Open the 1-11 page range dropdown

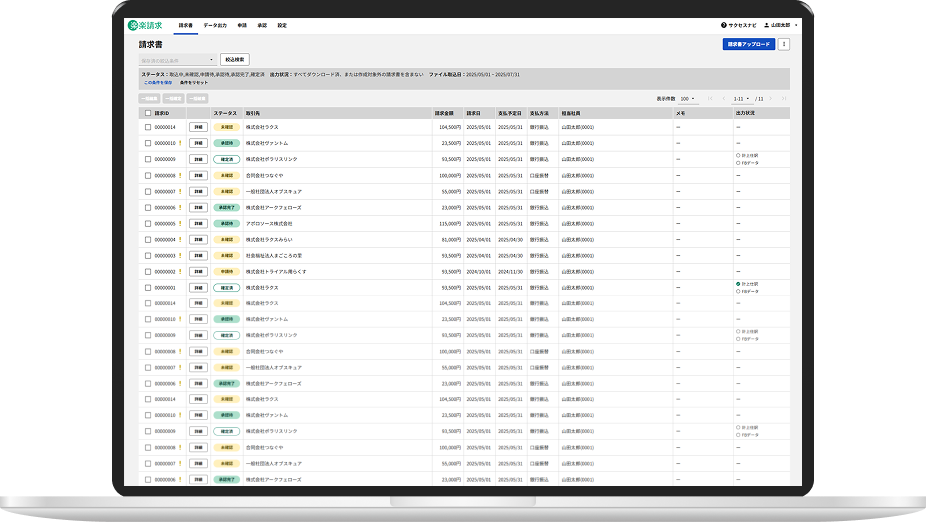click(741, 99)
